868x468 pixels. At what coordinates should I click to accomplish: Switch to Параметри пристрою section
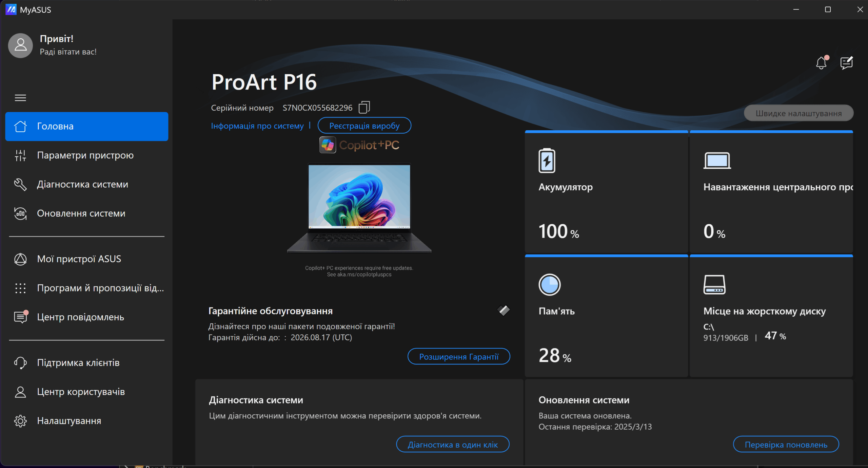pyautogui.click(x=85, y=155)
